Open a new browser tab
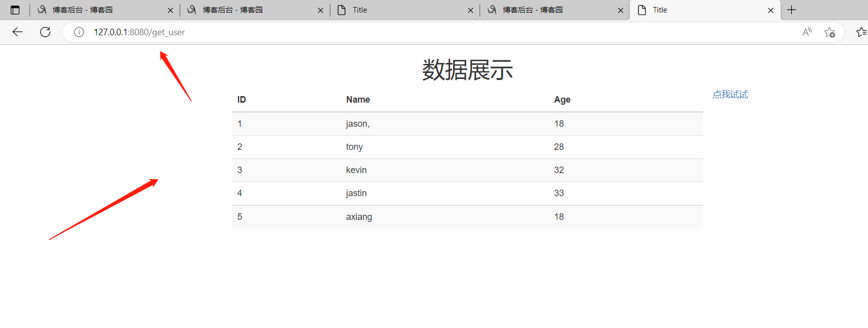The height and width of the screenshot is (328, 868). click(792, 10)
